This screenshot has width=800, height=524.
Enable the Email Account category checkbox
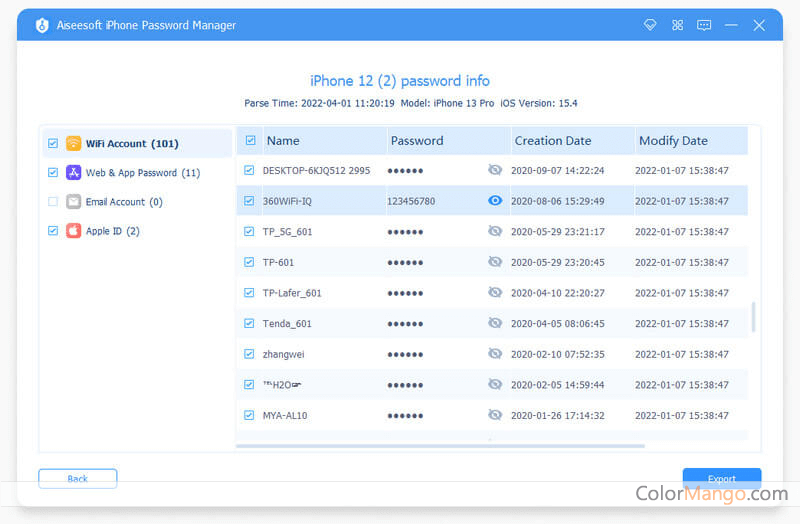(x=52, y=202)
